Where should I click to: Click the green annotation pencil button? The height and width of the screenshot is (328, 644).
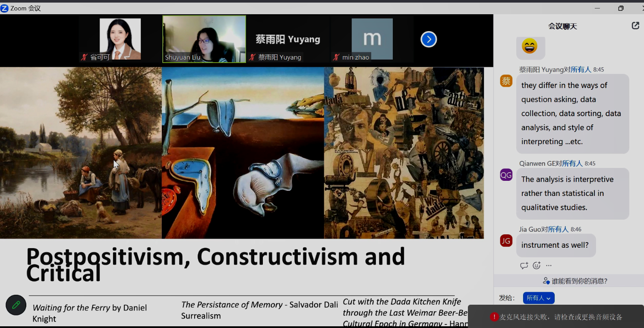point(16,305)
